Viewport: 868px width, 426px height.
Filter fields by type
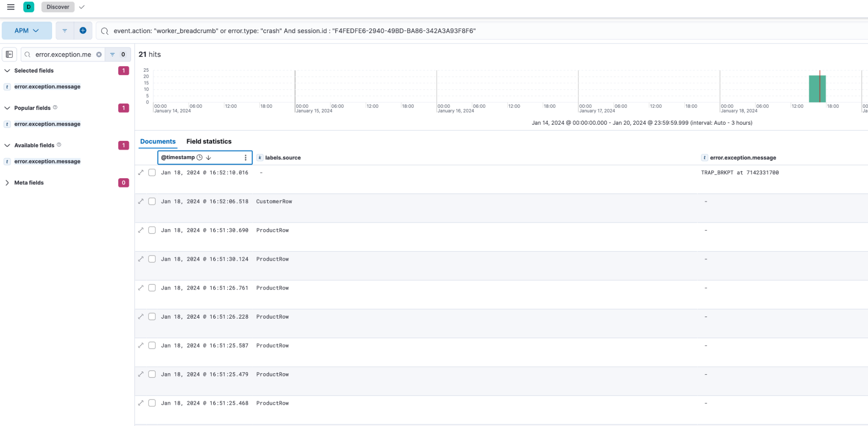(112, 54)
